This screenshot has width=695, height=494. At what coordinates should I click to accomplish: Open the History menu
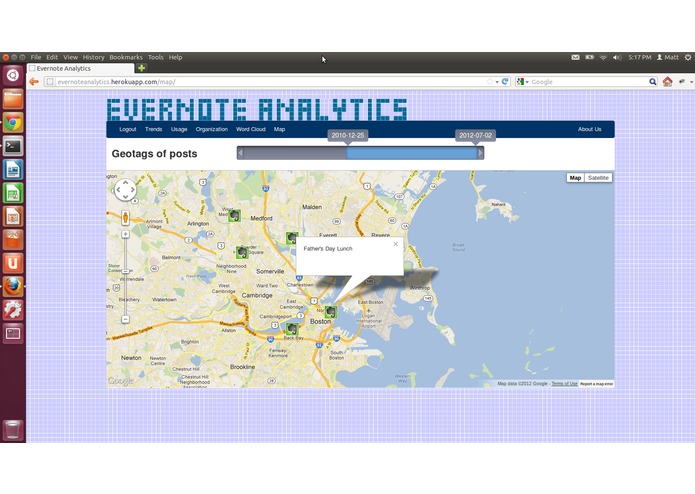point(94,57)
